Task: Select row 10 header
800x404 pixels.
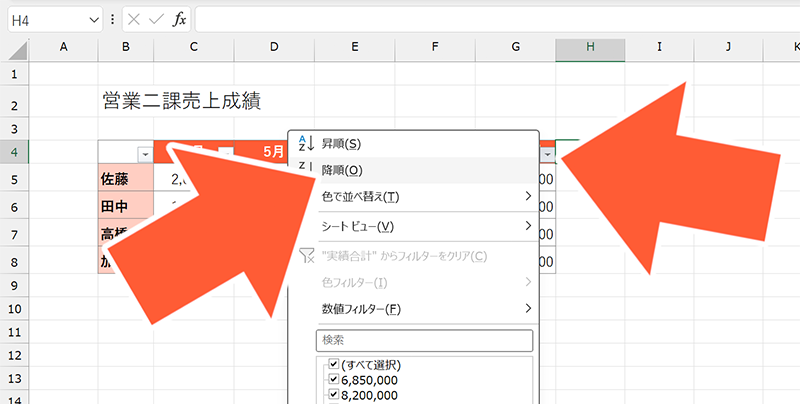Action: pos(14,309)
